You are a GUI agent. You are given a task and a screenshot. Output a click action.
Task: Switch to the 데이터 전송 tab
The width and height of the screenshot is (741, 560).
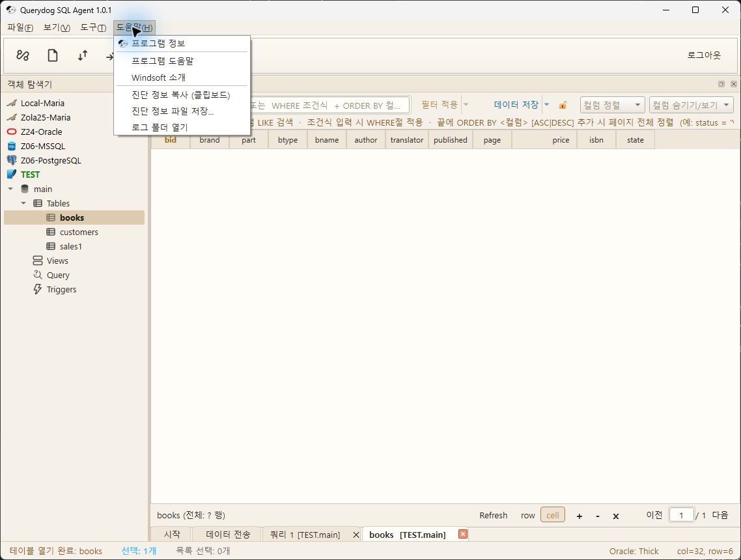point(228,535)
